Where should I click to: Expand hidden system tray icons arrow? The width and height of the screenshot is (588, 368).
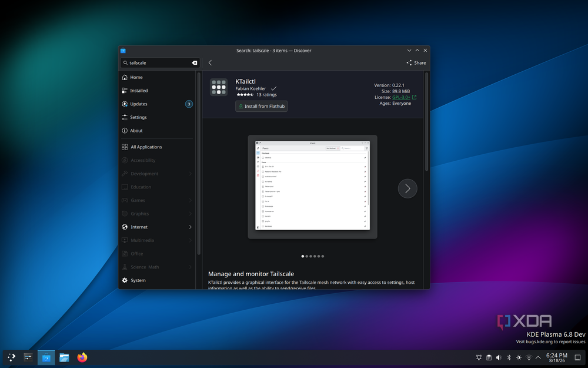click(538, 357)
